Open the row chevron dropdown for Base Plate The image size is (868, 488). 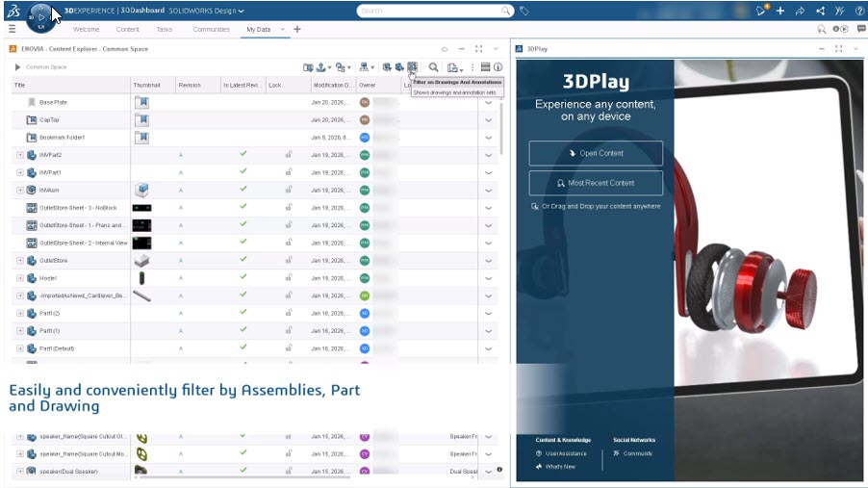(488, 102)
